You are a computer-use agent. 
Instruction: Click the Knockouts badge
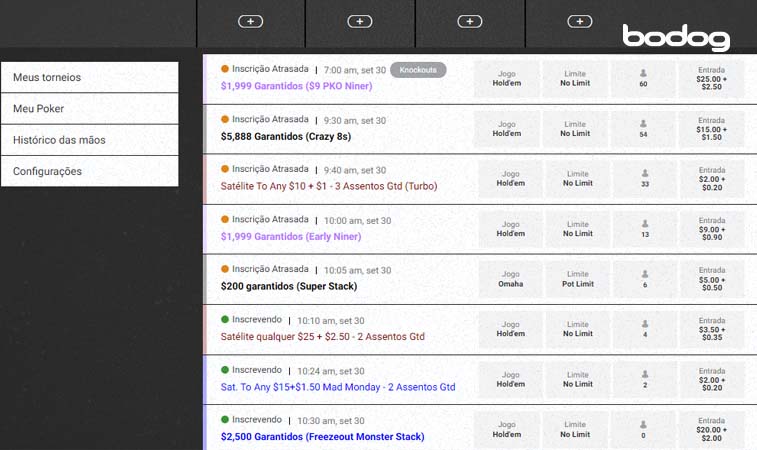[418, 70]
